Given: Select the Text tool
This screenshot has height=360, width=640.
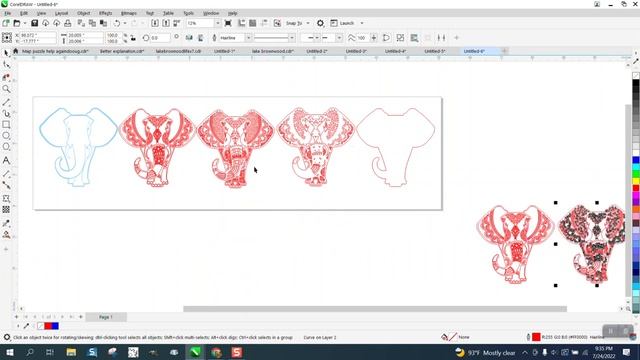Looking at the screenshot, I should [x=6, y=160].
